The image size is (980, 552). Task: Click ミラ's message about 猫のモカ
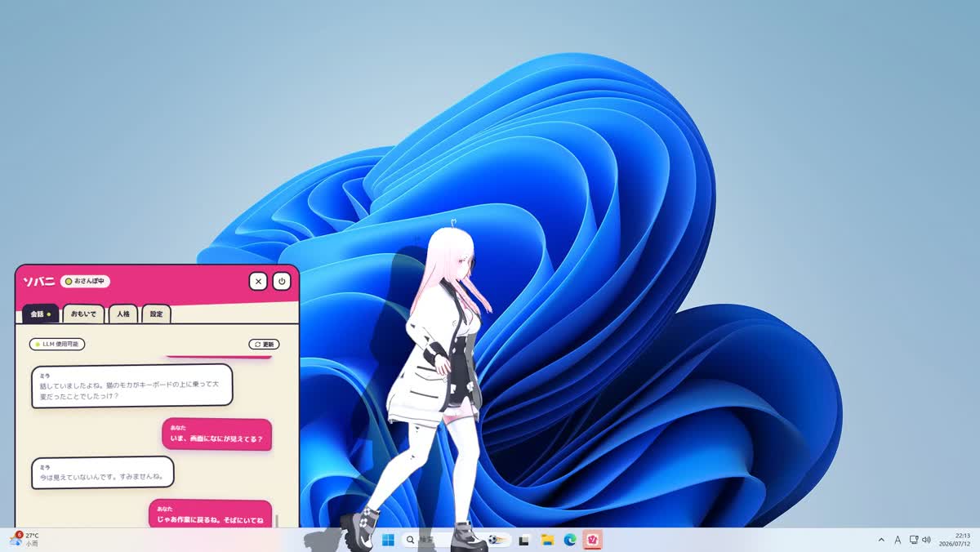tap(132, 386)
